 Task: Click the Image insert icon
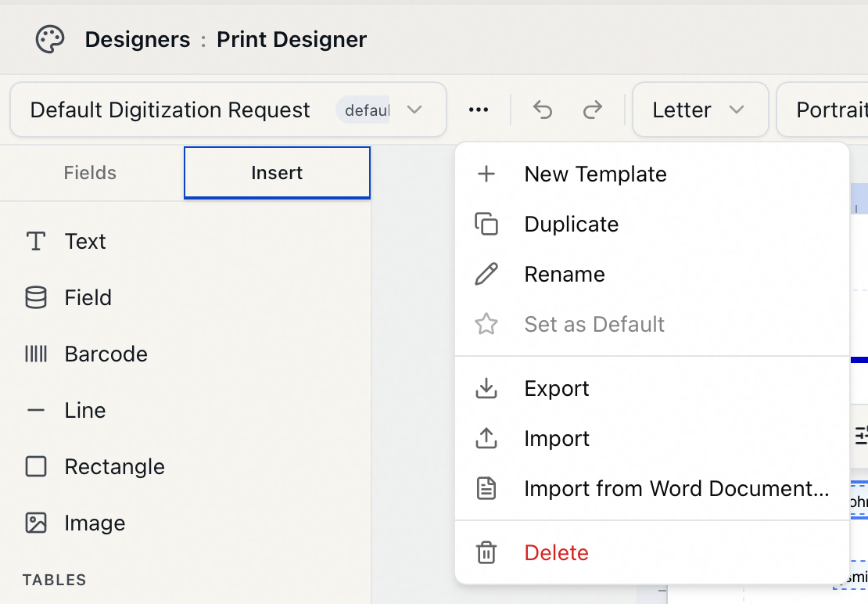[36, 523]
